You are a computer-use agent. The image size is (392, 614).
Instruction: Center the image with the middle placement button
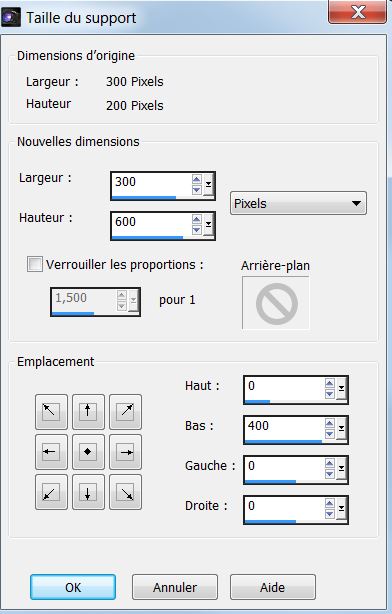[88, 452]
